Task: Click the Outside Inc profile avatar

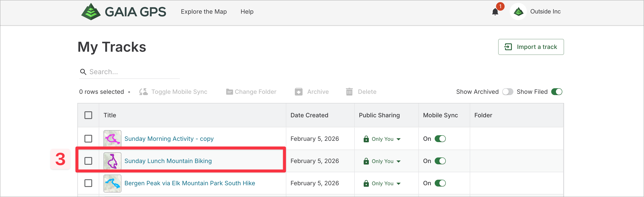Action: click(x=518, y=12)
